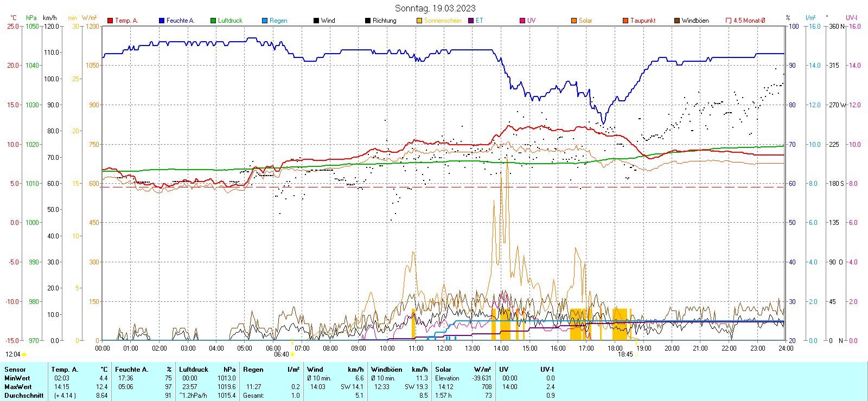Click the Windböen column header in table
868x401 pixels.
pyautogui.click(x=386, y=370)
